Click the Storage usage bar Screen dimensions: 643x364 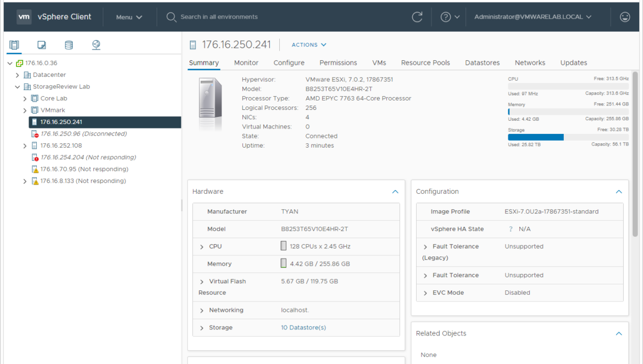(568, 137)
